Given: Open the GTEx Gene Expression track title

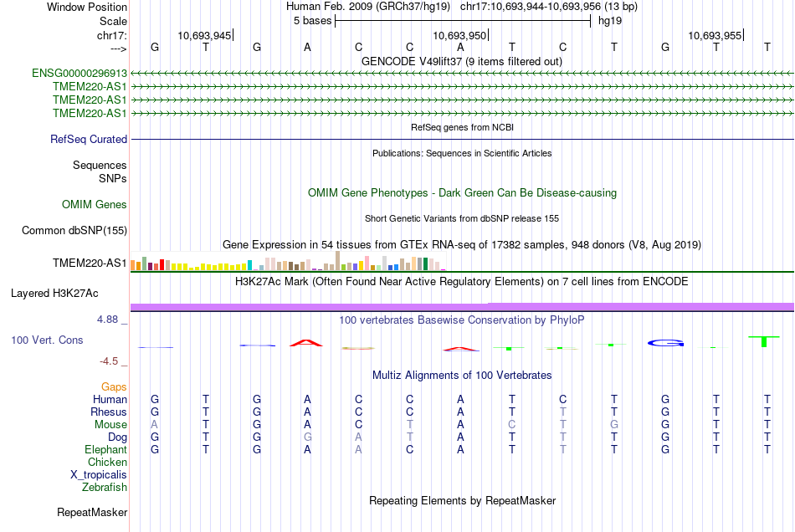Looking at the screenshot, I should coord(461,245).
